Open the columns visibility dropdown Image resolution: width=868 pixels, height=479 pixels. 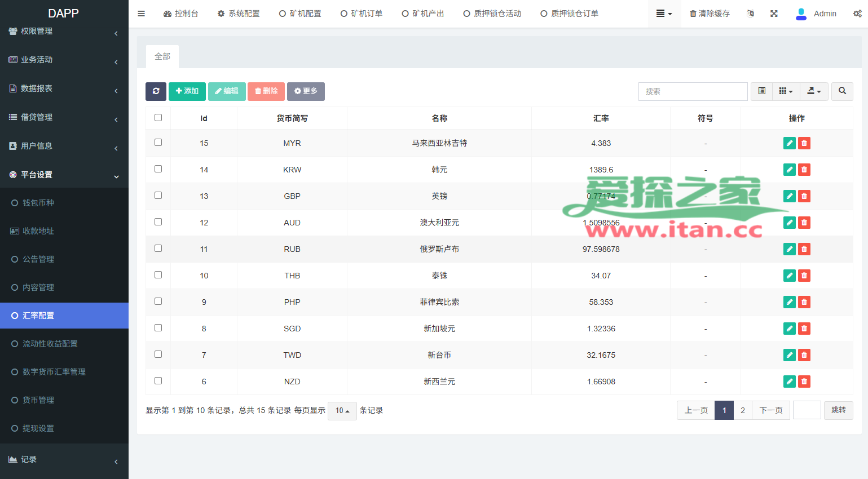coord(786,91)
